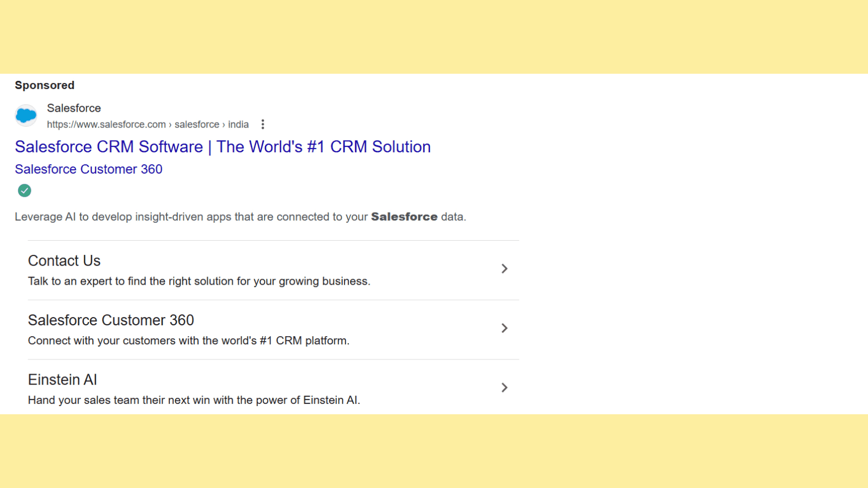Expand the Salesforce Customer 360 chevron

click(505, 328)
